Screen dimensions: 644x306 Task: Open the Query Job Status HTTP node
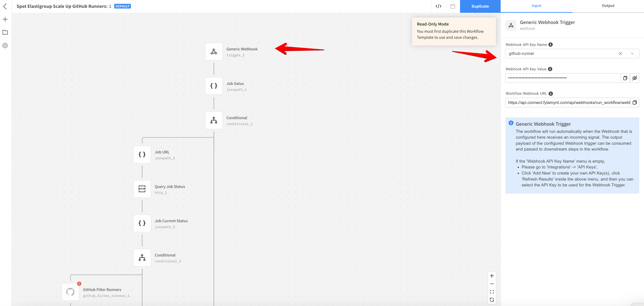pyautogui.click(x=142, y=189)
